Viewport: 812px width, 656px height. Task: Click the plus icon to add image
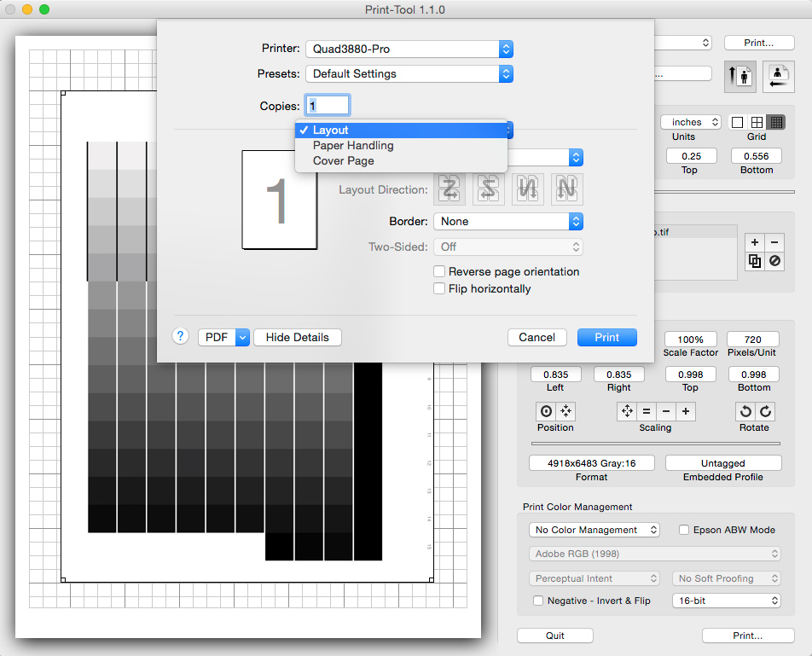754,242
